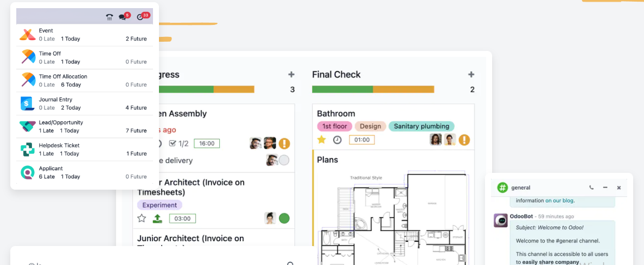Add a task in the Final Check column
Image resolution: width=644 pixels, height=265 pixels.
coord(471,75)
